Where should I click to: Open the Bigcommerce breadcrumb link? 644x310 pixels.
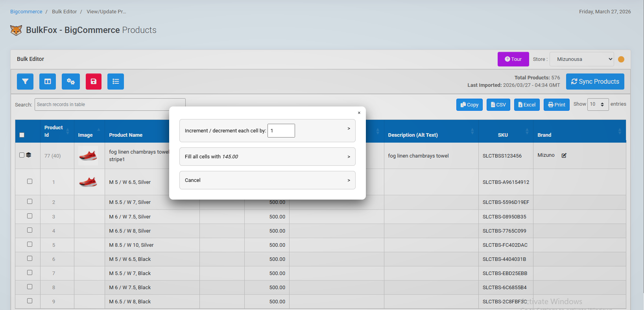click(x=26, y=12)
